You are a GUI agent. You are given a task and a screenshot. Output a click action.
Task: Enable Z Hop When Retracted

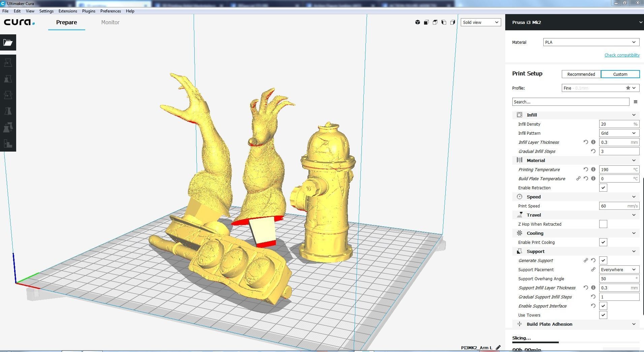tap(603, 224)
